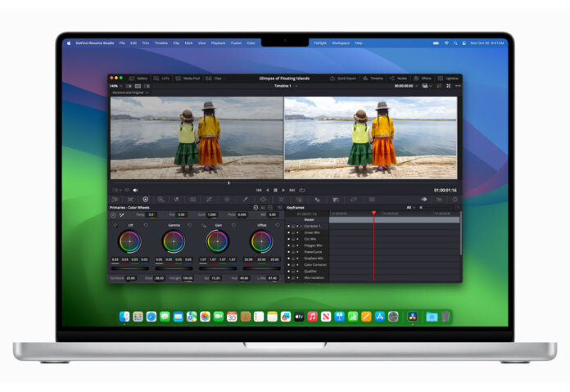Select the Lift black point picker
570x392 pixels.
[x=115, y=226]
